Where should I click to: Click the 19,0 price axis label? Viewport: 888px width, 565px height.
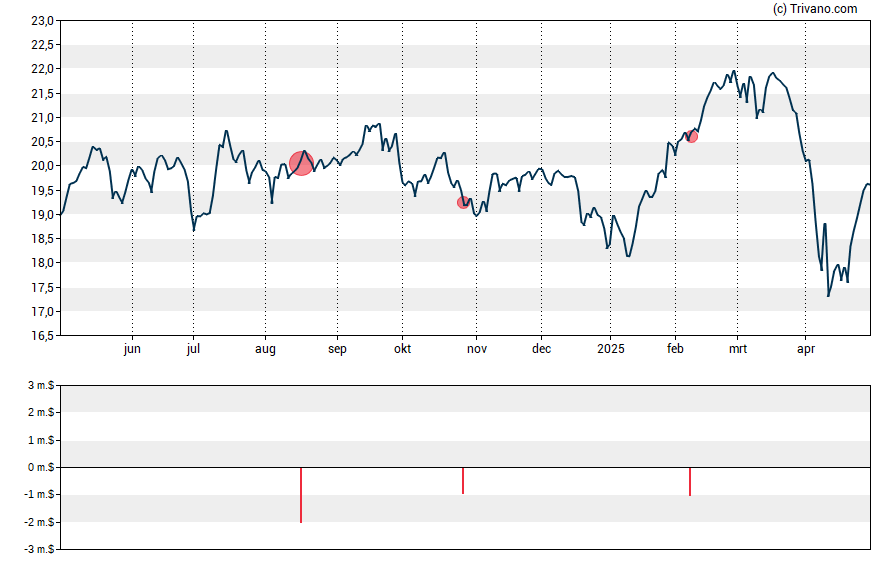tap(42, 215)
